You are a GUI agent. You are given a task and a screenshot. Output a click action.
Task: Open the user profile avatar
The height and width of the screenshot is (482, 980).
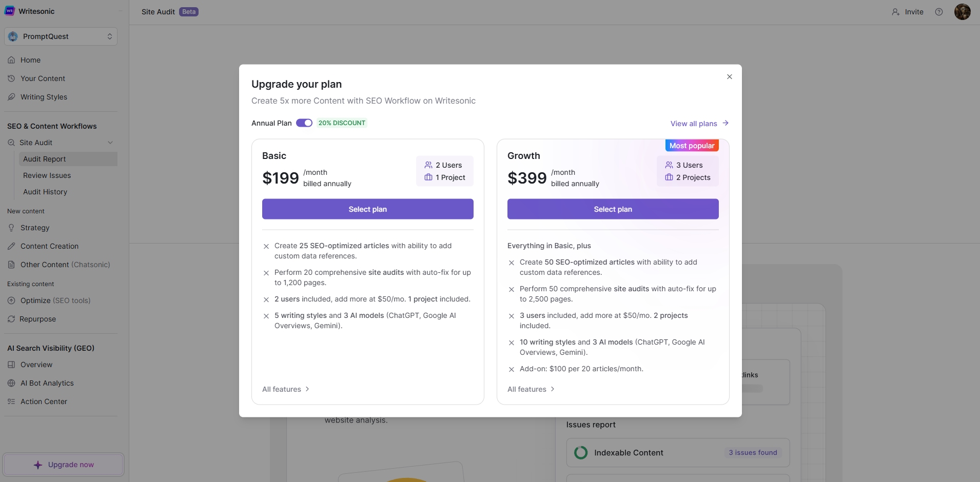(x=962, y=12)
